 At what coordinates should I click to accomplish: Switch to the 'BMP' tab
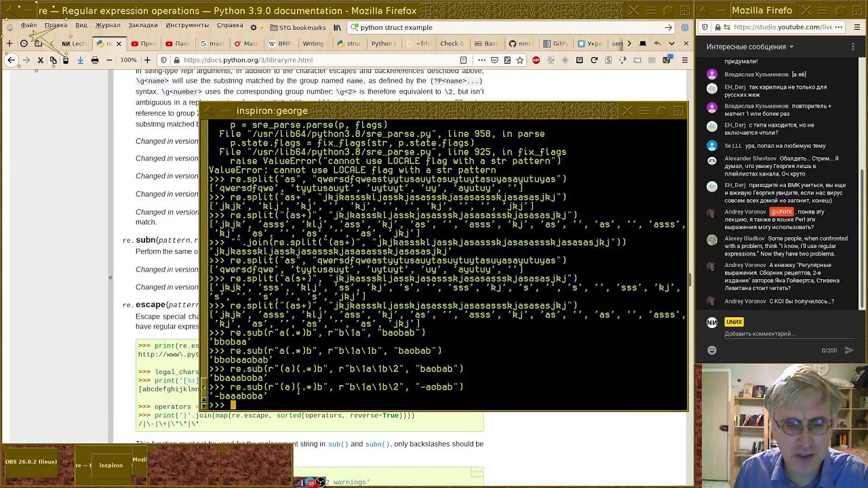pyautogui.click(x=281, y=43)
